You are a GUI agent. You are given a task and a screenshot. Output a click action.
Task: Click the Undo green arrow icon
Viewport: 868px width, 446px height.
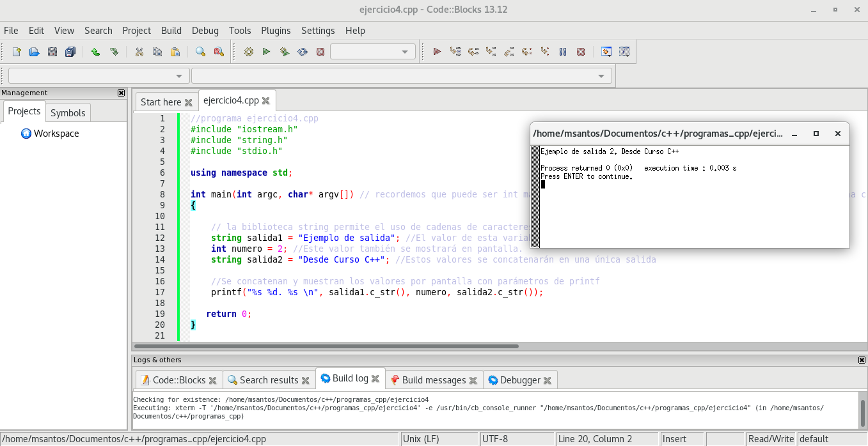tap(95, 52)
